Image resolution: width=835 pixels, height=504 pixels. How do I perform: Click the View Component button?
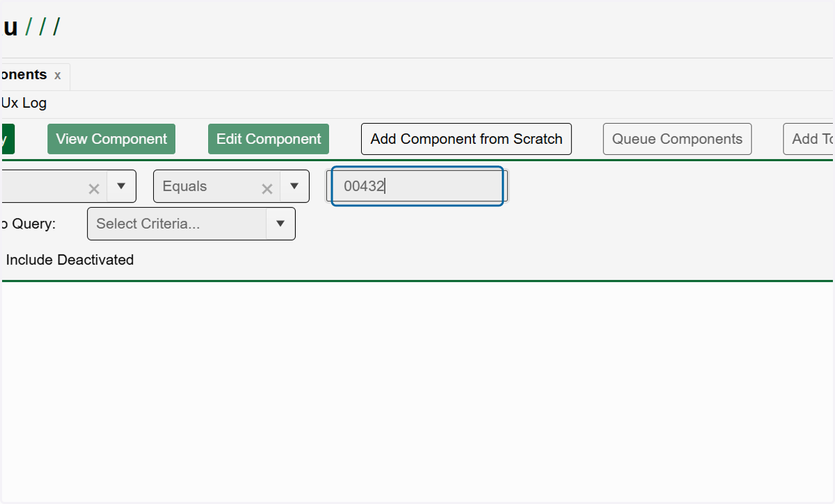[111, 139]
